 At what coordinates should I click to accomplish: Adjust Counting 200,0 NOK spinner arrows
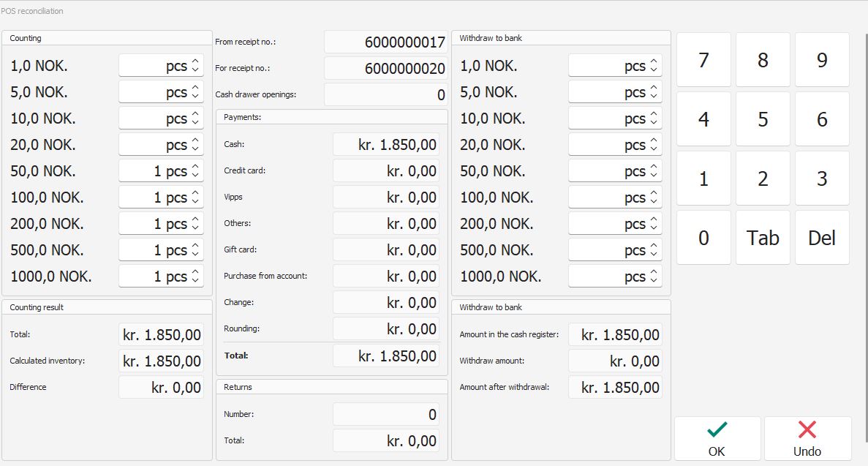pyautogui.click(x=195, y=223)
